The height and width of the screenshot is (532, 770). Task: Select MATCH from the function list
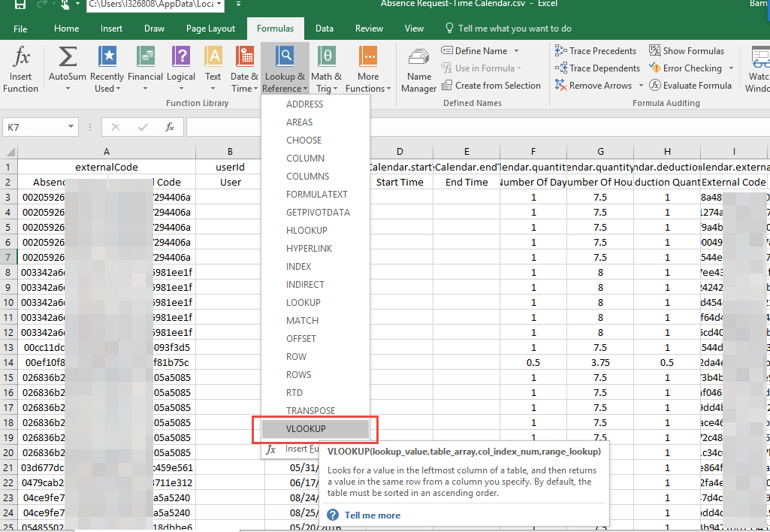click(x=316, y=320)
